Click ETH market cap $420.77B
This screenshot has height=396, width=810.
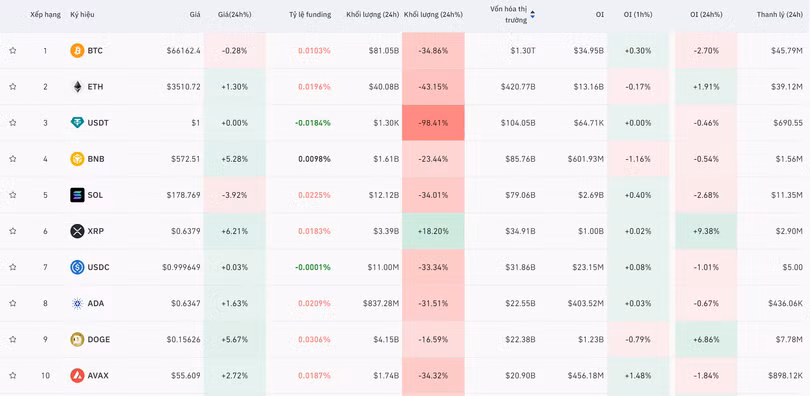pos(518,87)
